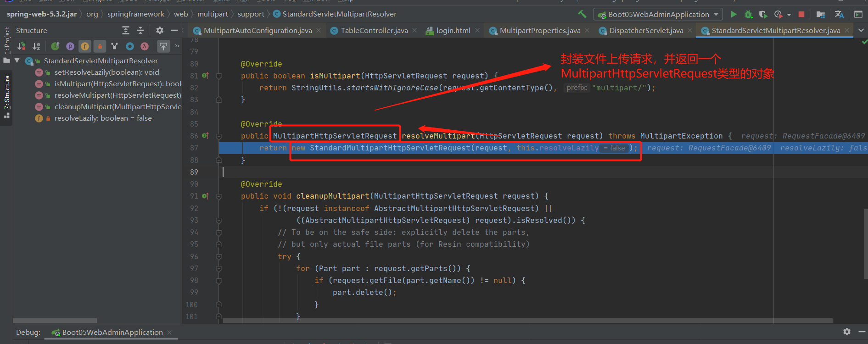The image size is (868, 344).
Task: Fold the isMultipart method at line 81
Action: coord(219,76)
